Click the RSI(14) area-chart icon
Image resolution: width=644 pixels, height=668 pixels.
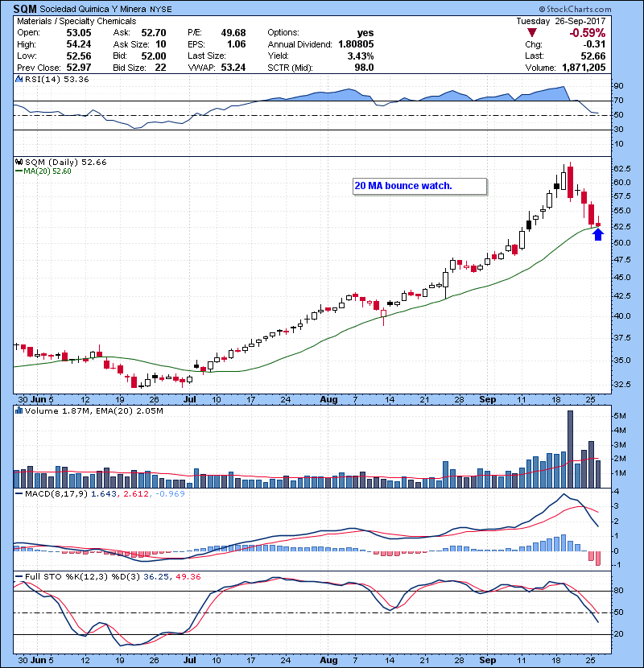(x=19, y=79)
